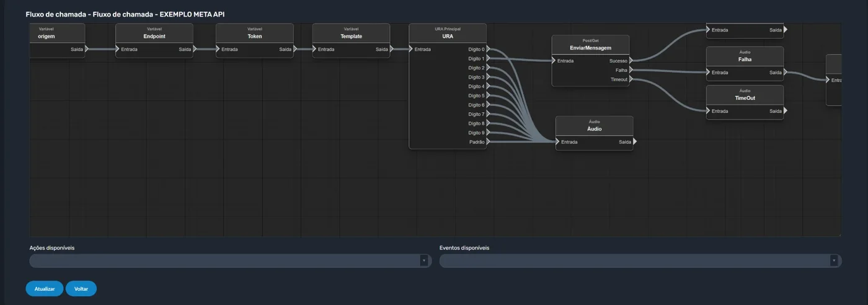This screenshot has width=868, height=305.
Task: Select the EnviarMensagem Post/Get node header
Action: (x=591, y=45)
